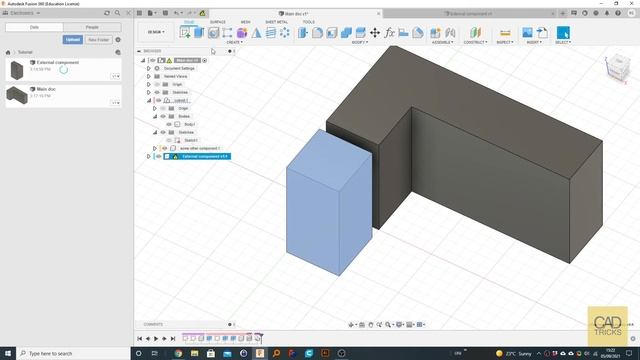Switch to the Sheet Metal tab
Viewport: 640px width, 360px height.
[x=276, y=22]
